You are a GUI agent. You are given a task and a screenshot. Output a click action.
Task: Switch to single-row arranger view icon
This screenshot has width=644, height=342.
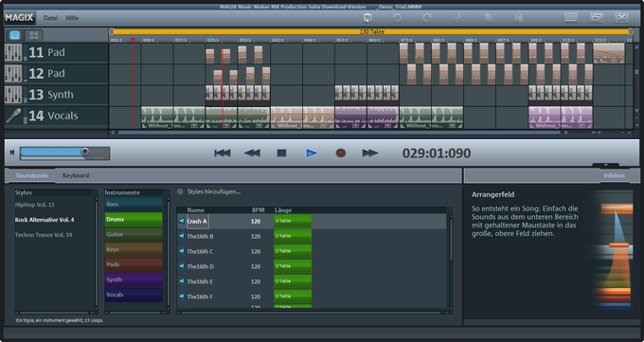15,35
